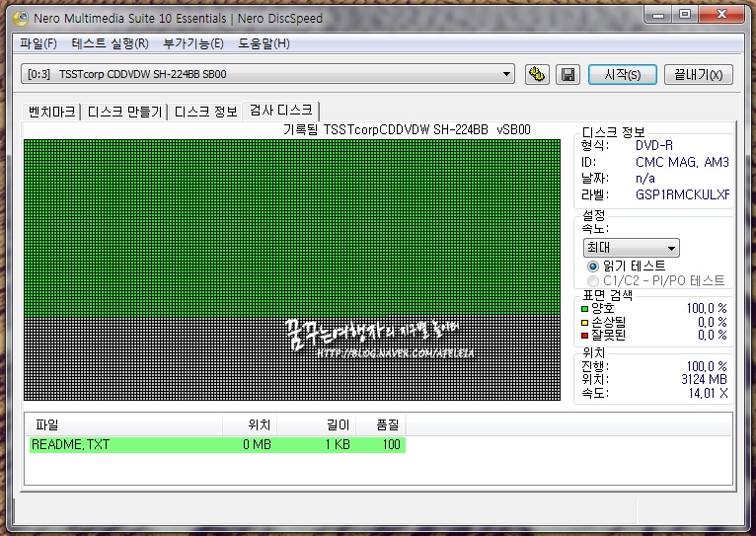Click the 품질 column header
The width and height of the screenshot is (756, 536).
381,425
